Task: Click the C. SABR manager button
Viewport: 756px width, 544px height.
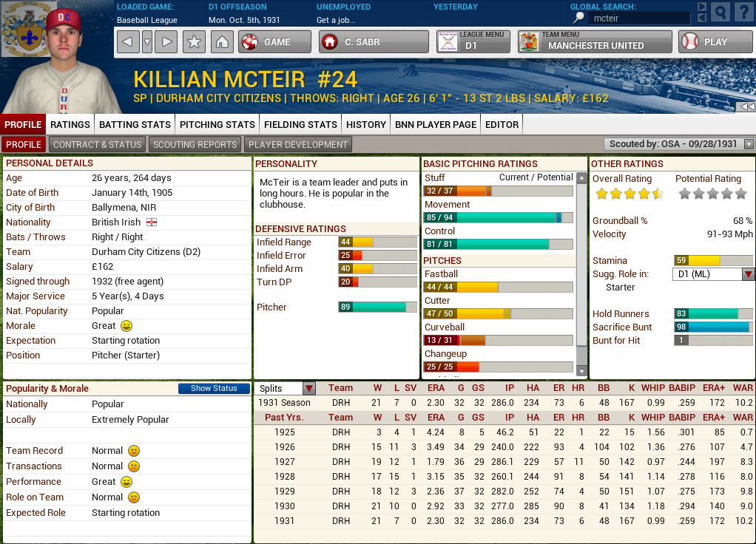Action: point(373,42)
